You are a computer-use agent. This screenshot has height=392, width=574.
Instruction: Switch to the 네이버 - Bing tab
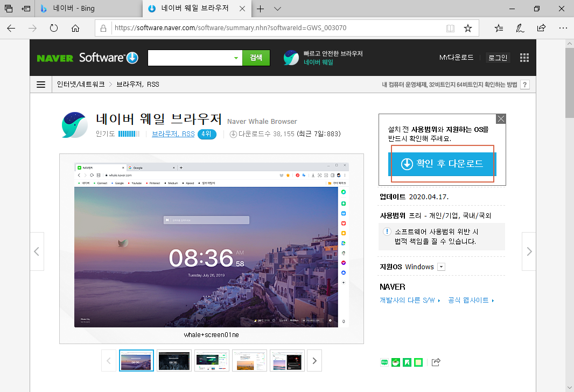pos(89,9)
